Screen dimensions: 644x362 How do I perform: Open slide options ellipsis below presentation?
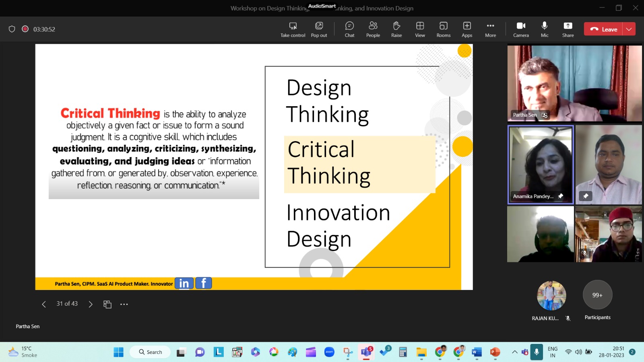(124, 304)
